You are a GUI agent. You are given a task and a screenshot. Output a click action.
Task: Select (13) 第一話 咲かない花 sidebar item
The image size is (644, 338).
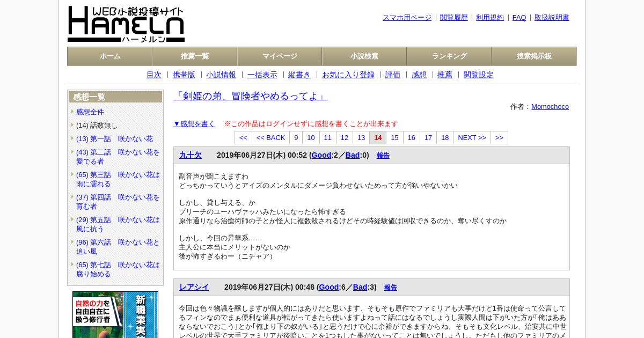[x=114, y=138]
